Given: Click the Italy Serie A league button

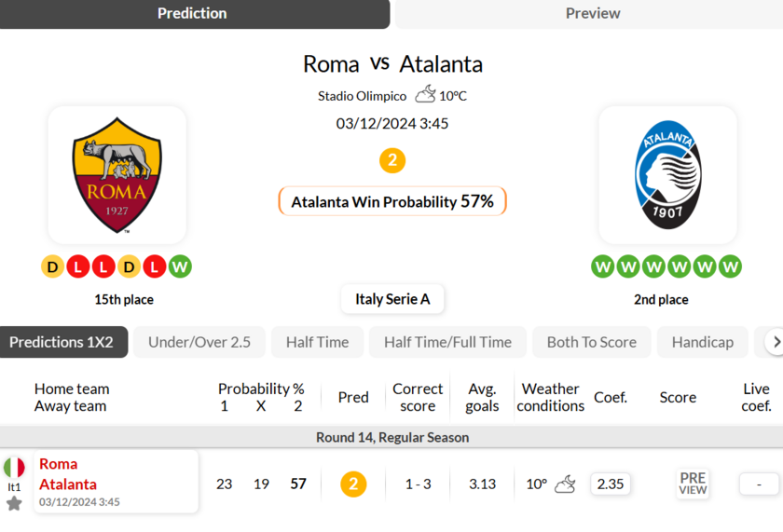Looking at the screenshot, I should (x=392, y=299).
